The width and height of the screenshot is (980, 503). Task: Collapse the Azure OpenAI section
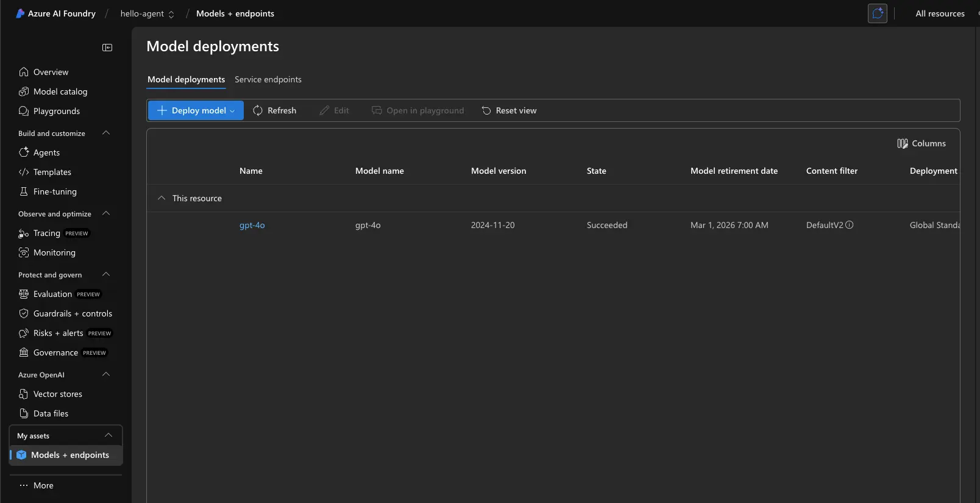coord(106,374)
